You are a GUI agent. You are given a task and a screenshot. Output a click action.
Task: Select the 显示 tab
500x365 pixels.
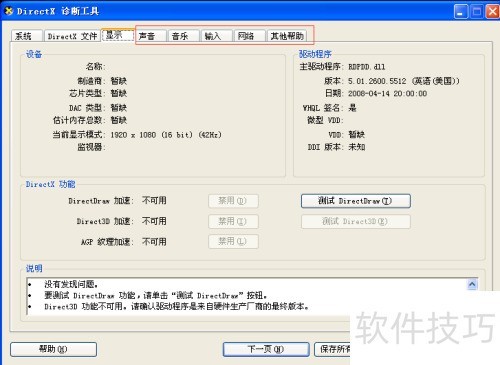[118, 35]
